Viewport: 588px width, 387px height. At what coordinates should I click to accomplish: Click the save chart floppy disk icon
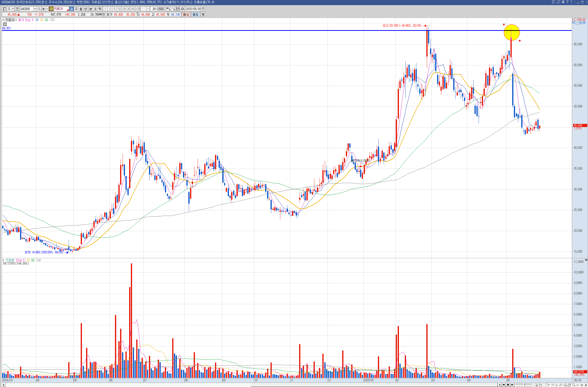point(178,9)
